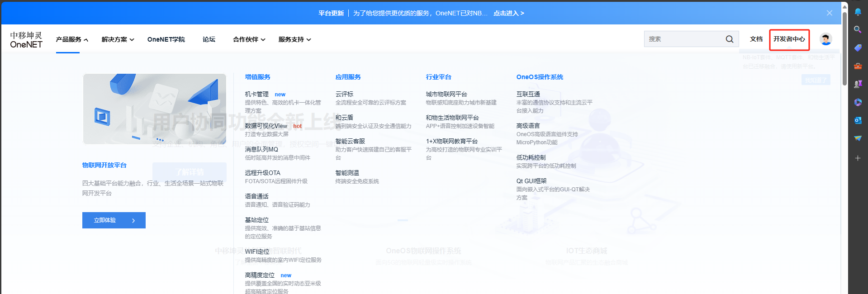This screenshot has height=294, width=868.
Task: Close the platform update banner
Action: [x=829, y=13]
